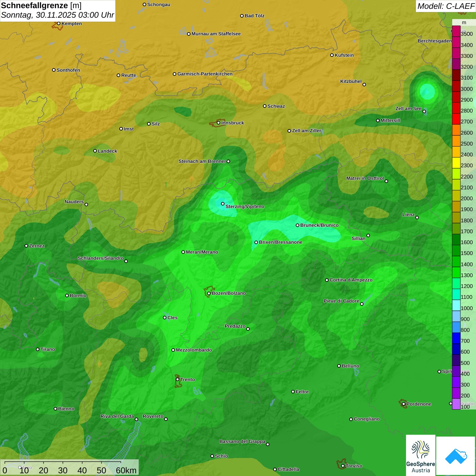Select the Zell am See marker
Viewport: 476px width, 476px height.
tap(424, 111)
